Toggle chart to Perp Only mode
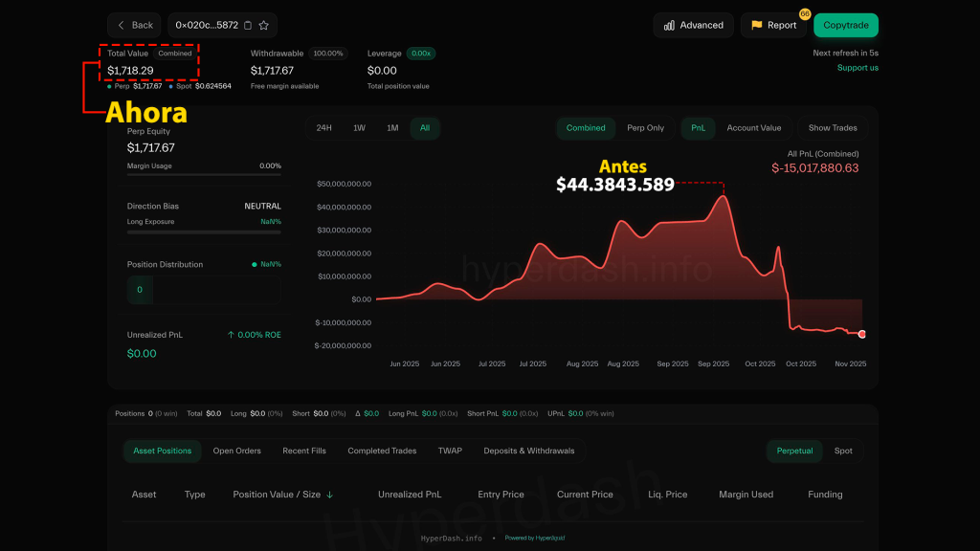The height and width of the screenshot is (551, 980). coord(645,128)
